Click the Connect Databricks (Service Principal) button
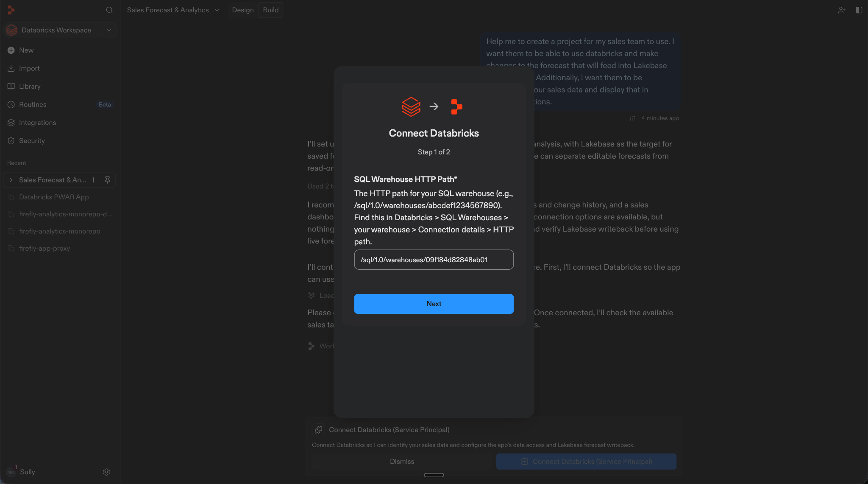The width and height of the screenshot is (868, 484). [x=586, y=462]
